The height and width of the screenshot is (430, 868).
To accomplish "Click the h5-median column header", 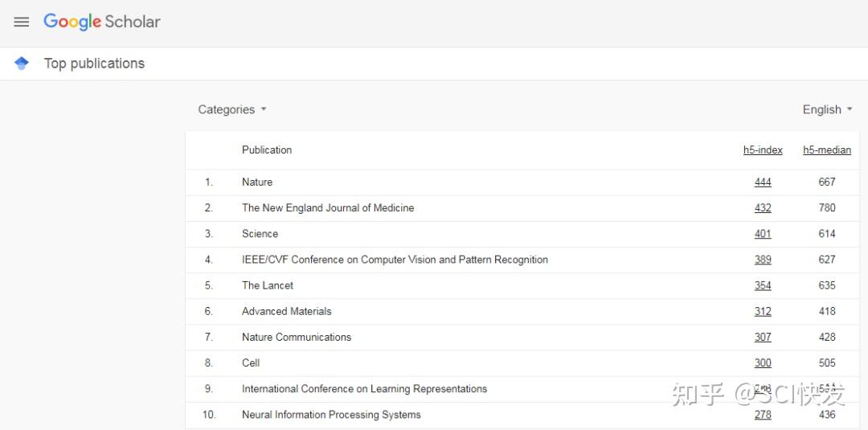I will point(827,150).
